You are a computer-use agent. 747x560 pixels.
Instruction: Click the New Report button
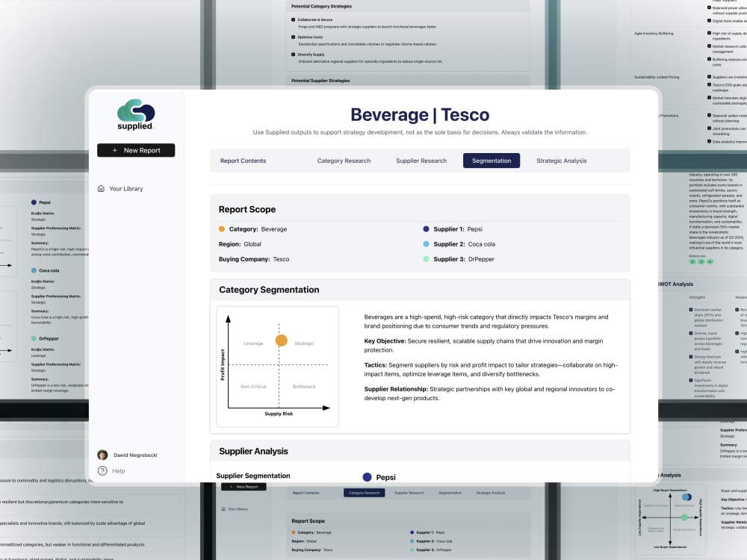[x=136, y=150]
